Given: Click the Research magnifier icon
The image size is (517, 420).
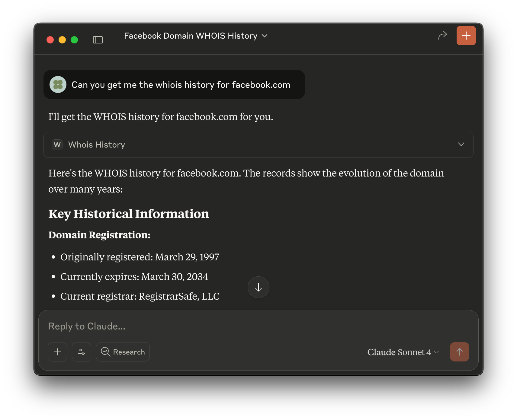Looking at the screenshot, I should (x=105, y=352).
